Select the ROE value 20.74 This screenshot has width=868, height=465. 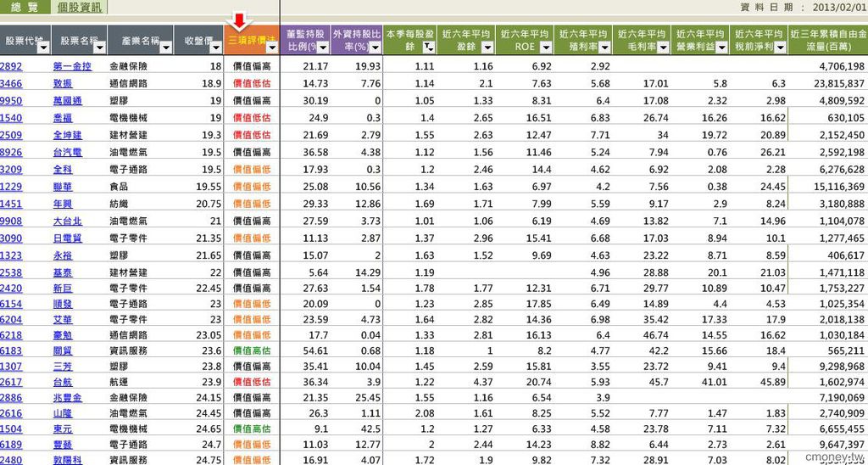(x=540, y=383)
